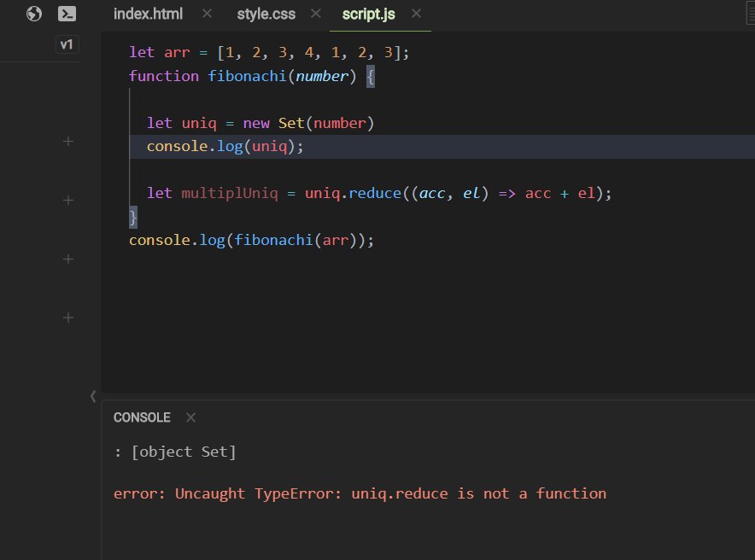Open the globe preview icon
Image resolution: width=755 pixels, height=560 pixels.
(x=33, y=14)
